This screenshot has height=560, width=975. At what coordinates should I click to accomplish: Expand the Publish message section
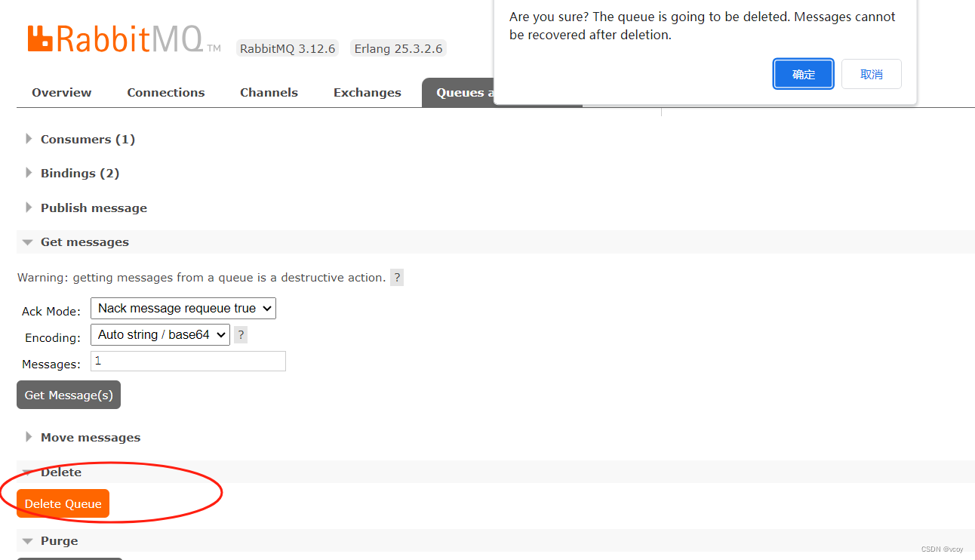pos(94,208)
